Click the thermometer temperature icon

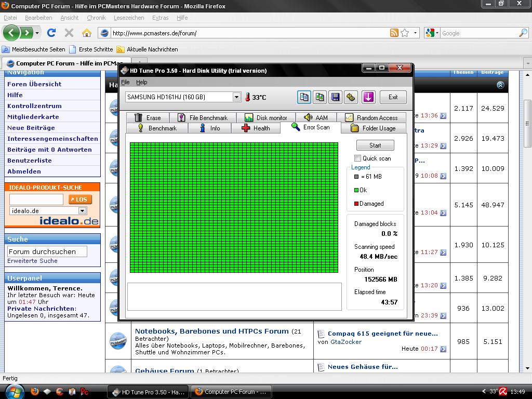[x=248, y=97]
